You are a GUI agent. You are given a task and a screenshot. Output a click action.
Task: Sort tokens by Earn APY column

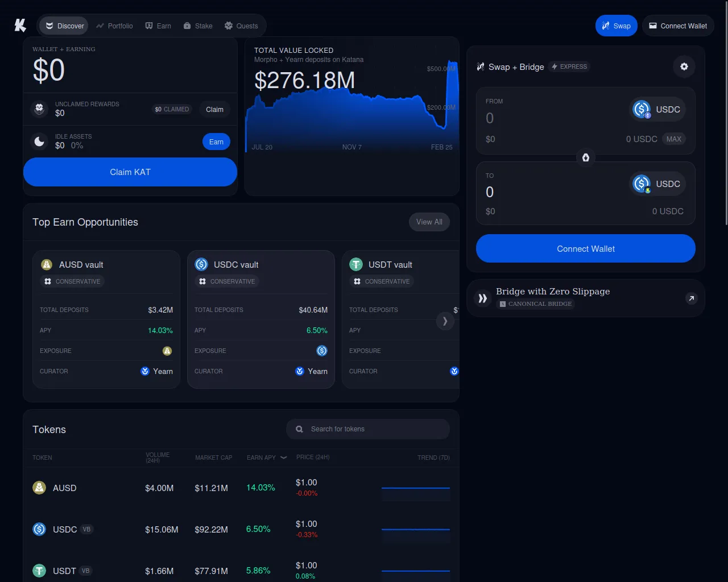coord(267,458)
